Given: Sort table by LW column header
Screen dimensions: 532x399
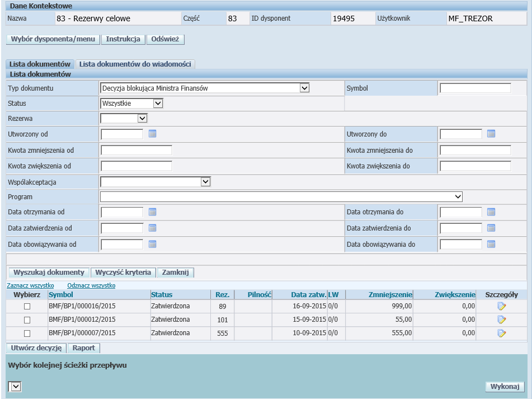Looking at the screenshot, I should (x=333, y=295).
